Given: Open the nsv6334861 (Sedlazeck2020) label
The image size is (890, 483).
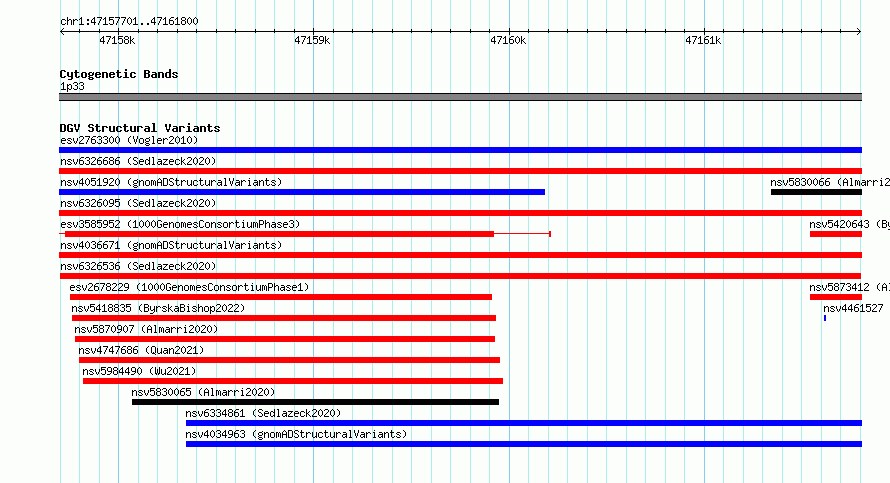Looking at the screenshot, I should 263,413.
